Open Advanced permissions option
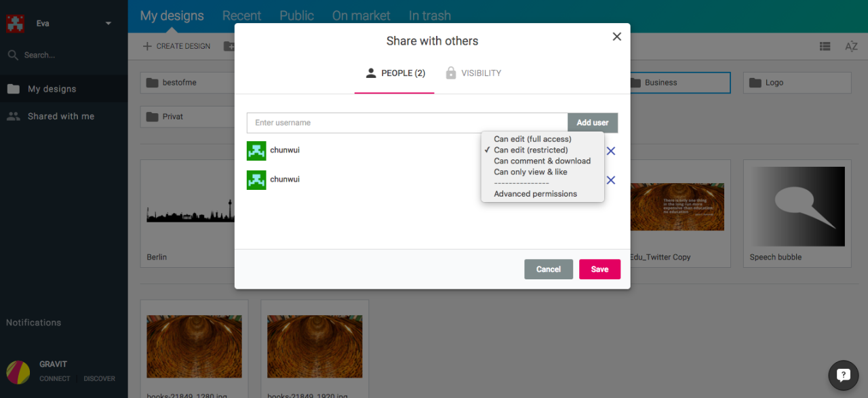868x398 pixels. pos(535,194)
